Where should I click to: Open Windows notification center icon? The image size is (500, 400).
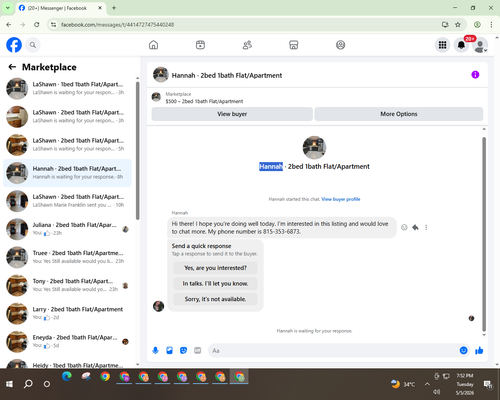tap(488, 384)
